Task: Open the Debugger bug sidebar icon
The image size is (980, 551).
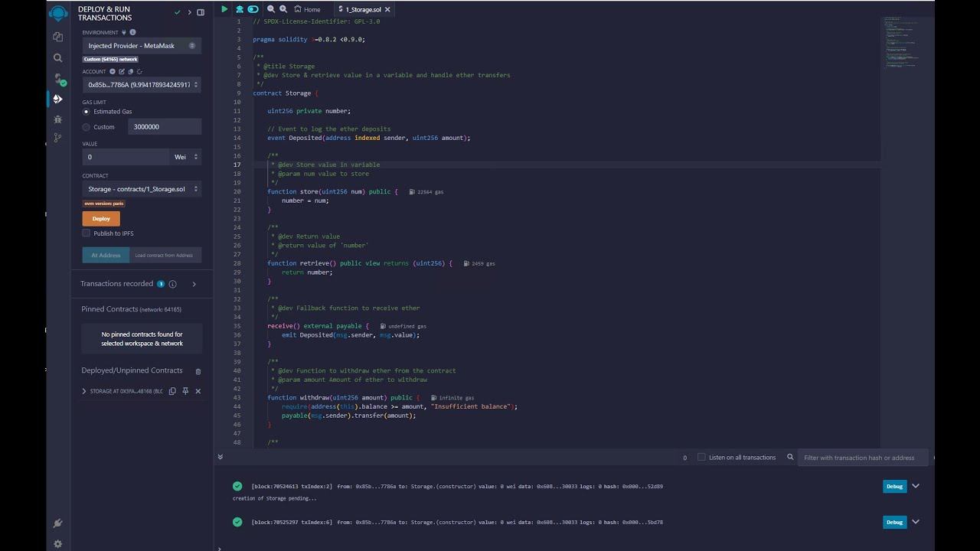Action: coord(57,119)
